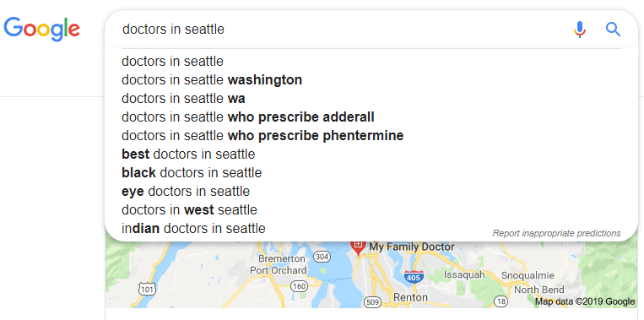Select first suggestion 'doctors in seattle'
Screen dimensions: 644x320
coord(371,62)
